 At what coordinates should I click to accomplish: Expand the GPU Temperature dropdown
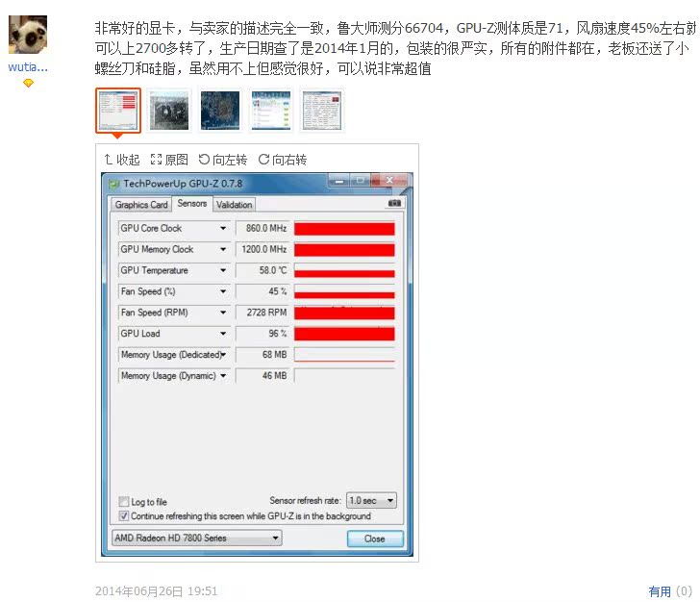(223, 270)
